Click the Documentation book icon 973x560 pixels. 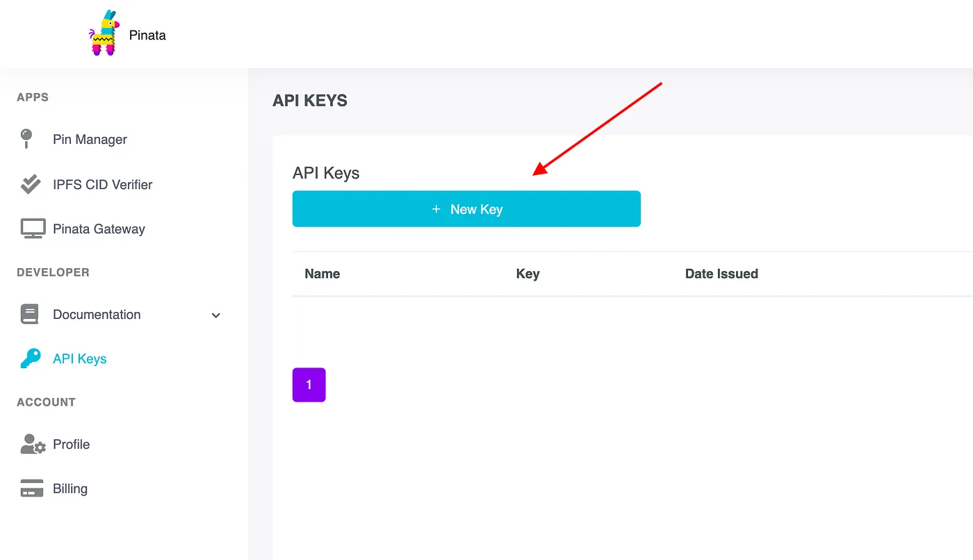(x=30, y=314)
